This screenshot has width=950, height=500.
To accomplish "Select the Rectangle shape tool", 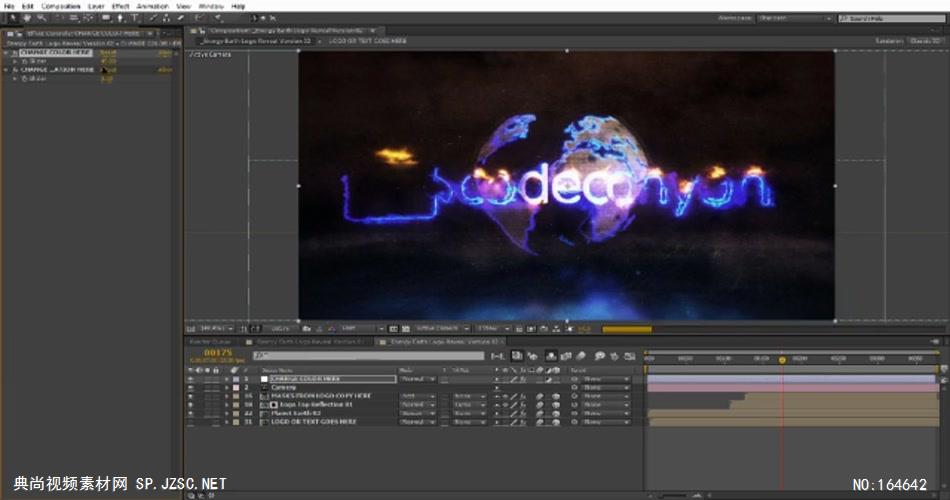I will click(x=105, y=18).
